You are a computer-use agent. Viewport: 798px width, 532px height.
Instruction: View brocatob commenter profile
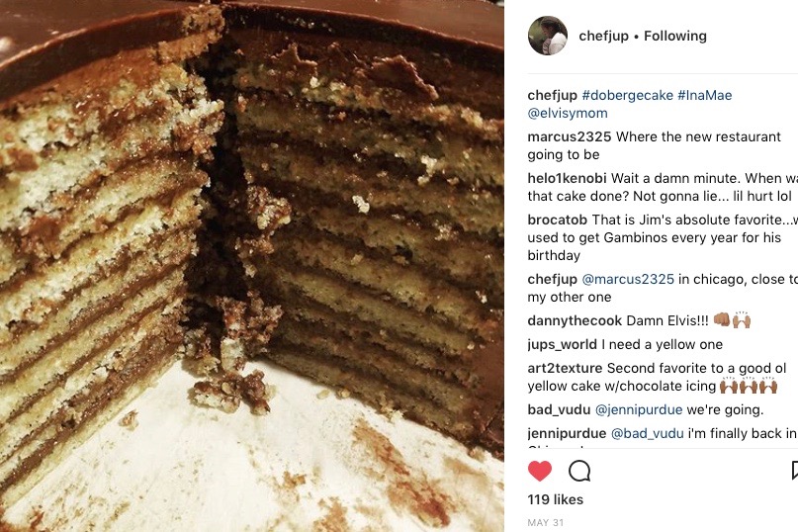(558, 220)
